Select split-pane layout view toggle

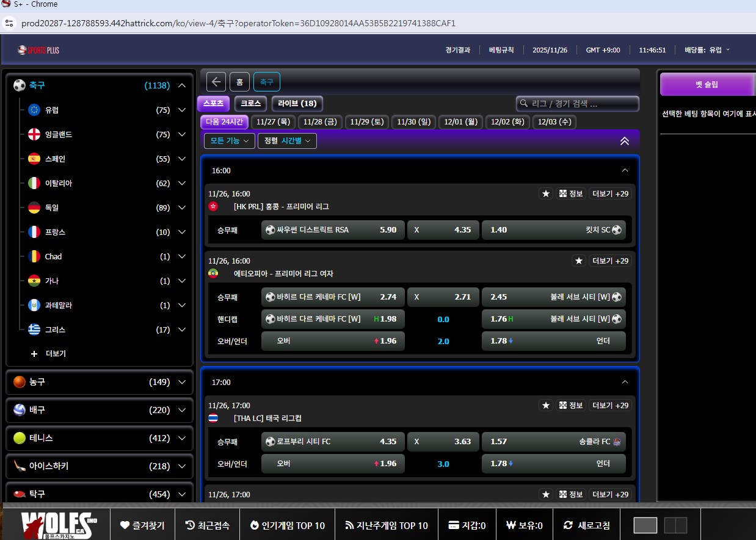coord(675,525)
